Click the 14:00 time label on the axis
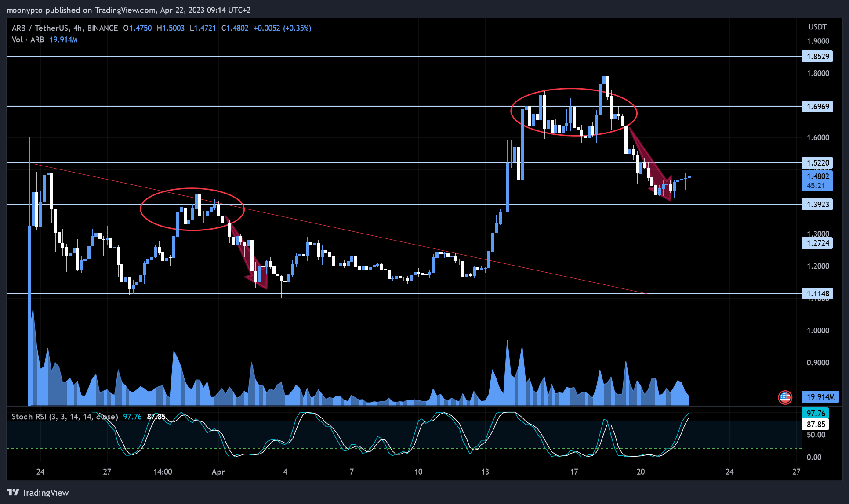 pyautogui.click(x=163, y=472)
